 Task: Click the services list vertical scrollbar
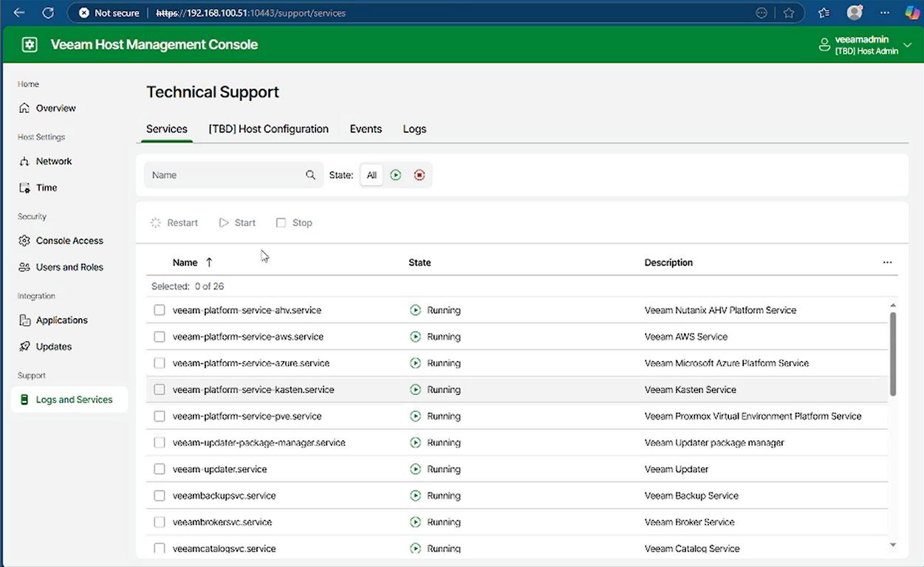[892, 353]
